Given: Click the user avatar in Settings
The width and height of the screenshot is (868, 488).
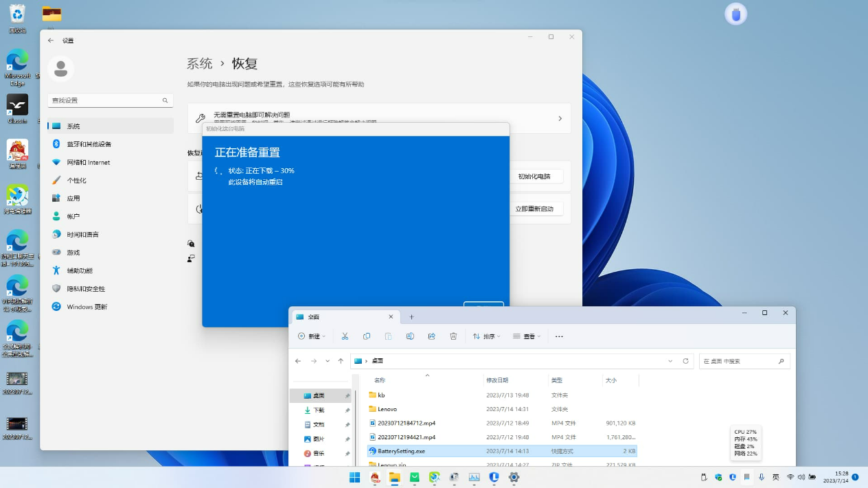Looking at the screenshot, I should (60, 69).
